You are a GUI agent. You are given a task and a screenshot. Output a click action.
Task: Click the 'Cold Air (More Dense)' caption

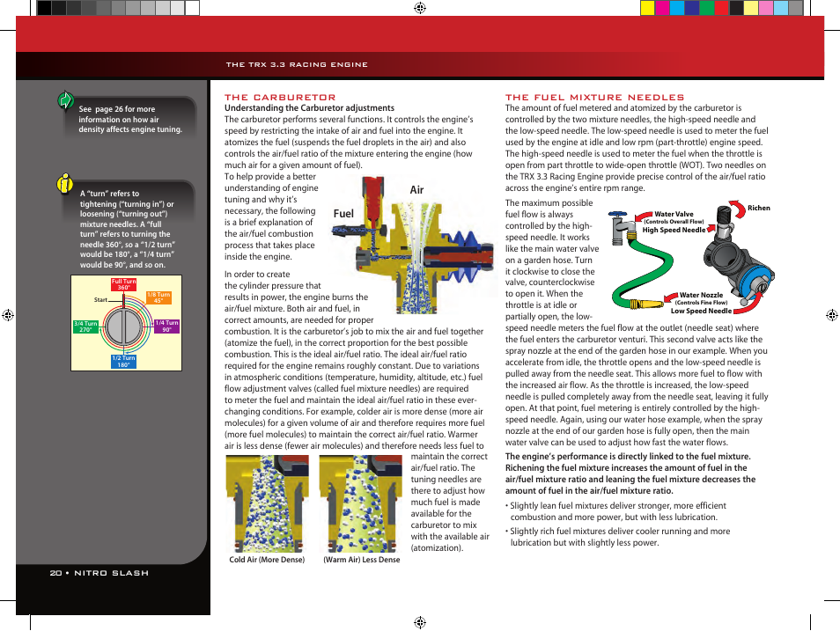pos(267,559)
